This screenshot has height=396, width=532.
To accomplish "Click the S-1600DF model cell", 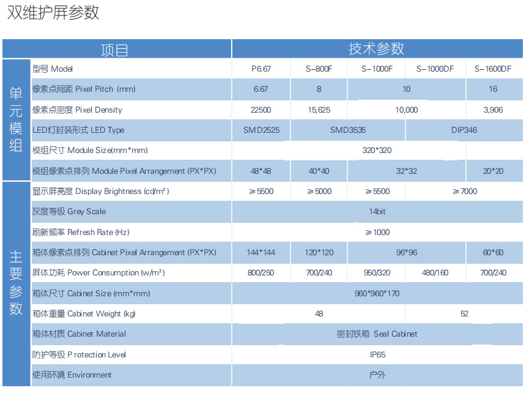I will pyautogui.click(x=493, y=69).
